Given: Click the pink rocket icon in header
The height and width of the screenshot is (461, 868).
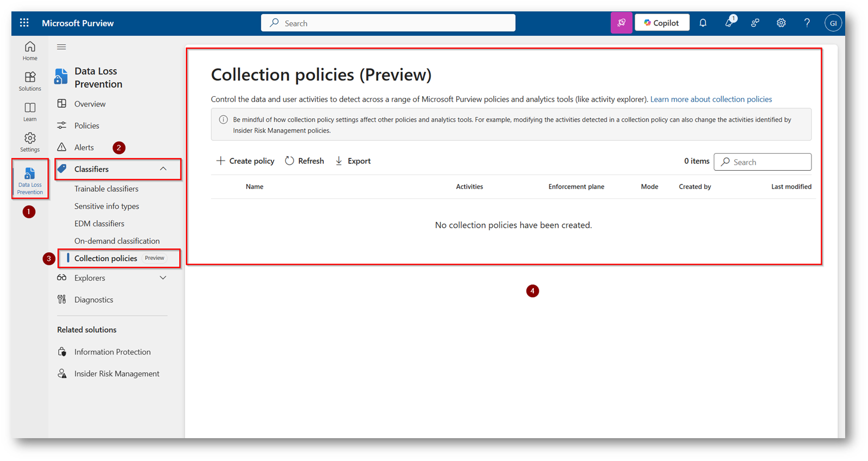Looking at the screenshot, I should click(621, 23).
